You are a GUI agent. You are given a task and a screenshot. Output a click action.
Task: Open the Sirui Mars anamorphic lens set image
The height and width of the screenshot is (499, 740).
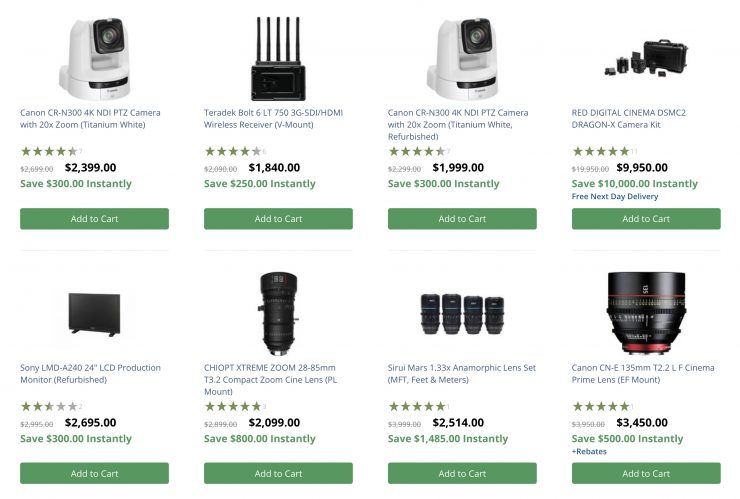click(462, 313)
